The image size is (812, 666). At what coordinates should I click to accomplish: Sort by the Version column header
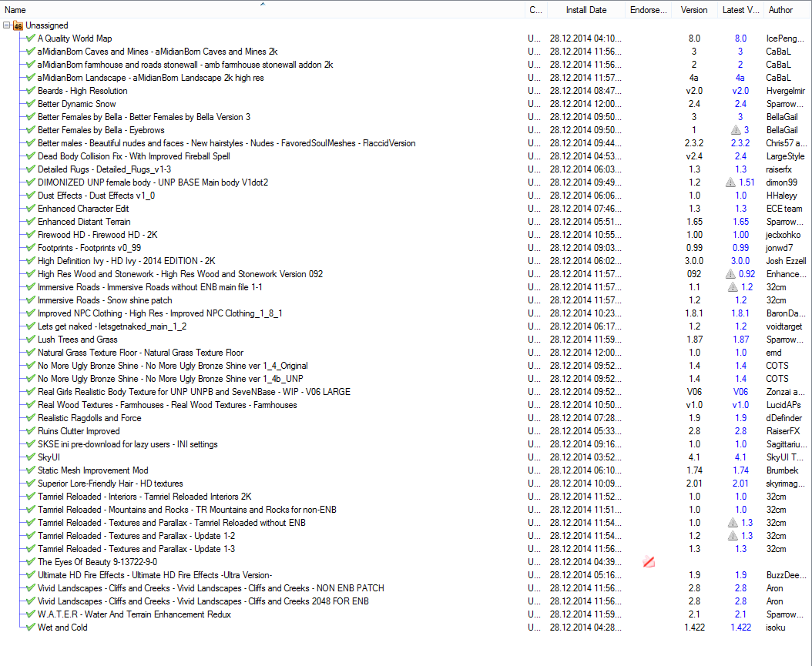click(x=694, y=10)
